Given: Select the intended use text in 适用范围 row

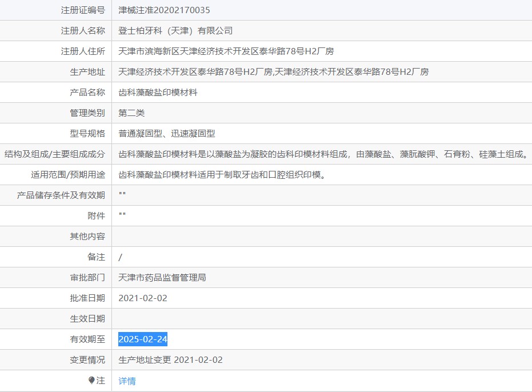Looking at the screenshot, I should tap(222, 175).
